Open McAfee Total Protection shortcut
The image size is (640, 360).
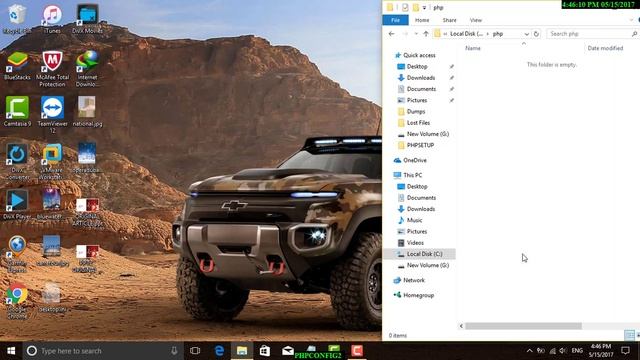tap(52, 68)
